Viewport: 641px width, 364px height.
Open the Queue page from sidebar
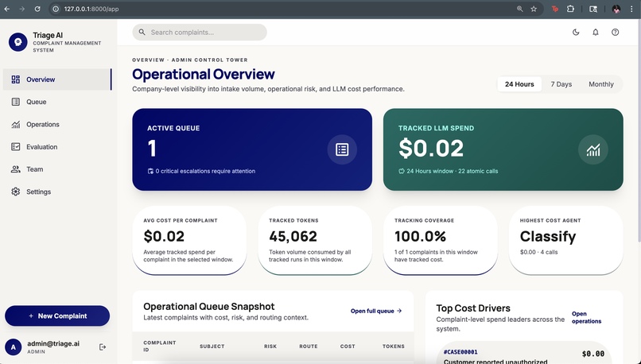click(56, 102)
